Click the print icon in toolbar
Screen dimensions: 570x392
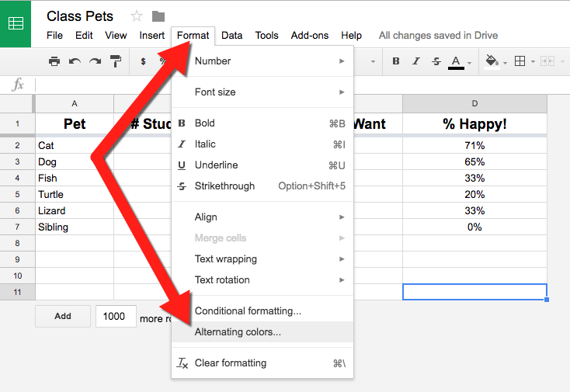pos(54,61)
